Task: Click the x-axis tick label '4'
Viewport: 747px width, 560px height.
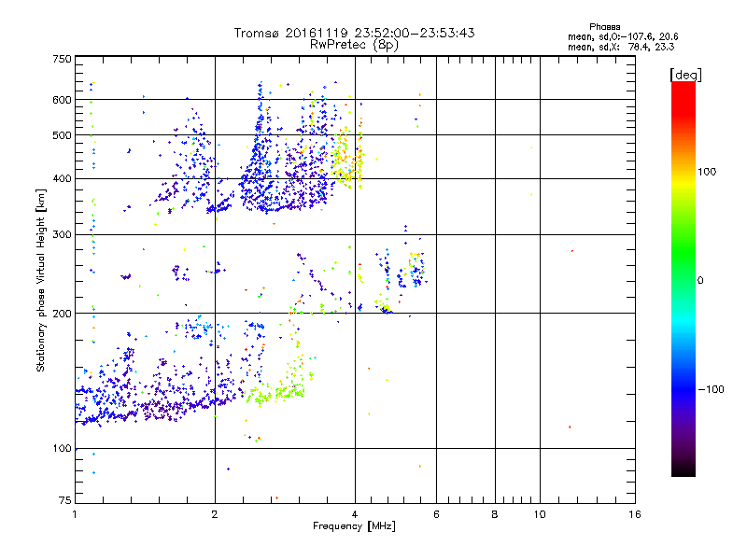Action: [x=355, y=514]
